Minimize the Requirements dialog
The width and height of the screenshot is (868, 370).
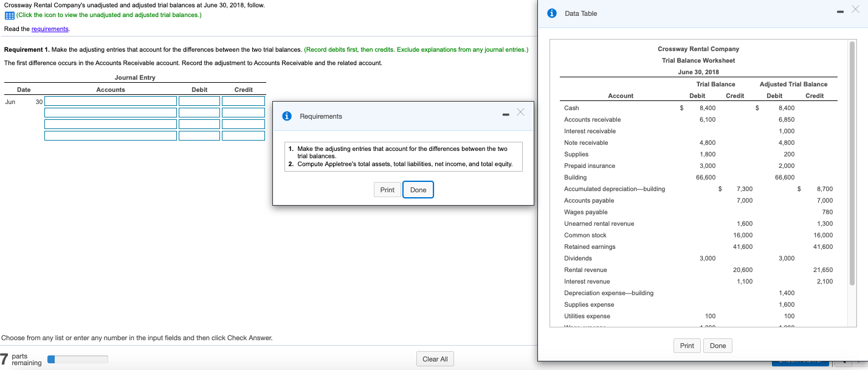[506, 115]
